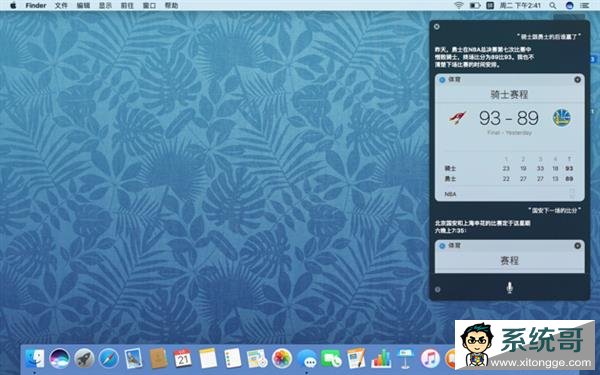Open Keynote podium icon in Dock

pyautogui.click(x=405, y=359)
